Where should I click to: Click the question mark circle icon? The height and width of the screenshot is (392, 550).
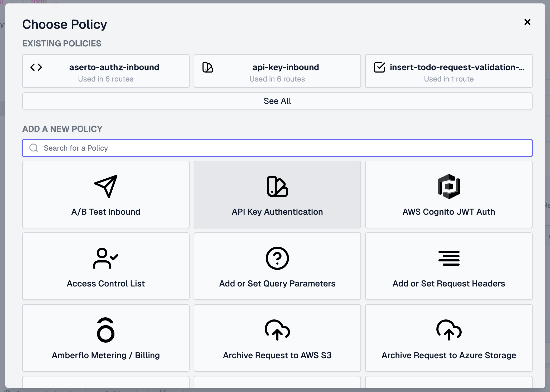[277, 258]
